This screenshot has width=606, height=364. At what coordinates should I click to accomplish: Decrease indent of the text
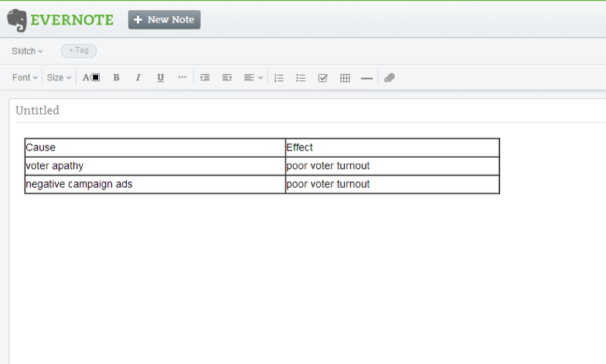[x=226, y=77]
